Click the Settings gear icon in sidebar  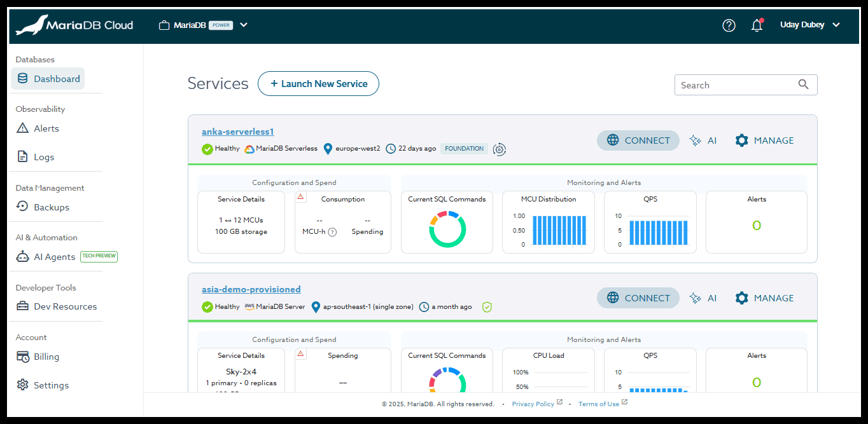click(x=23, y=385)
